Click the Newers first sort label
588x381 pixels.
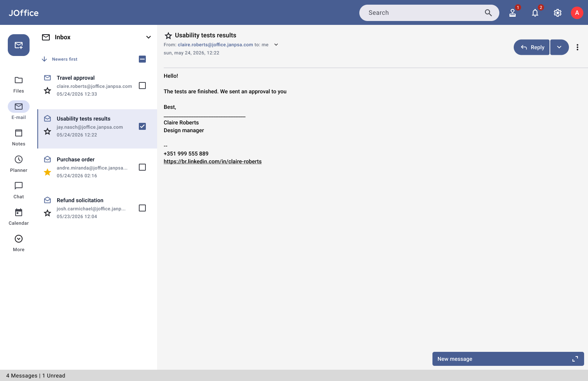point(65,59)
